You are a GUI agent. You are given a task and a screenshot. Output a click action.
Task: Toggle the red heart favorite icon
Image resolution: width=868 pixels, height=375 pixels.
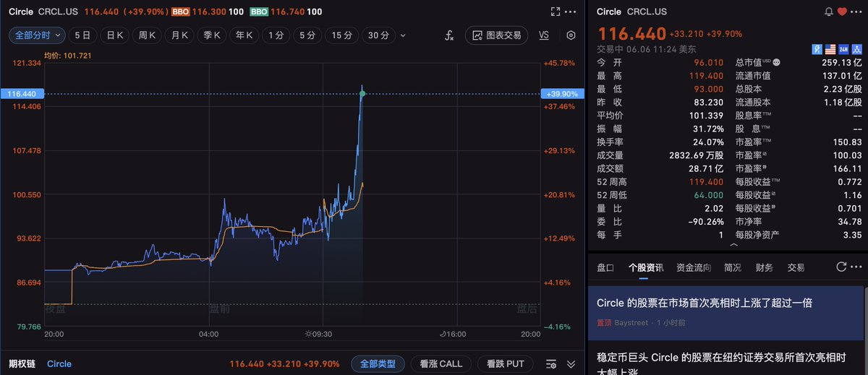(842, 12)
